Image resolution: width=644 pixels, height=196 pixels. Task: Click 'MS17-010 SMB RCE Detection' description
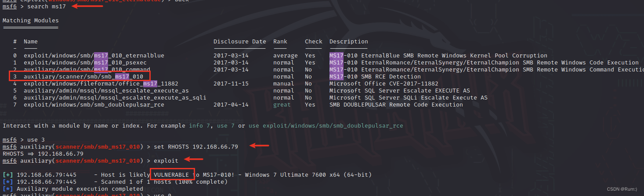pyautogui.click(x=375, y=77)
